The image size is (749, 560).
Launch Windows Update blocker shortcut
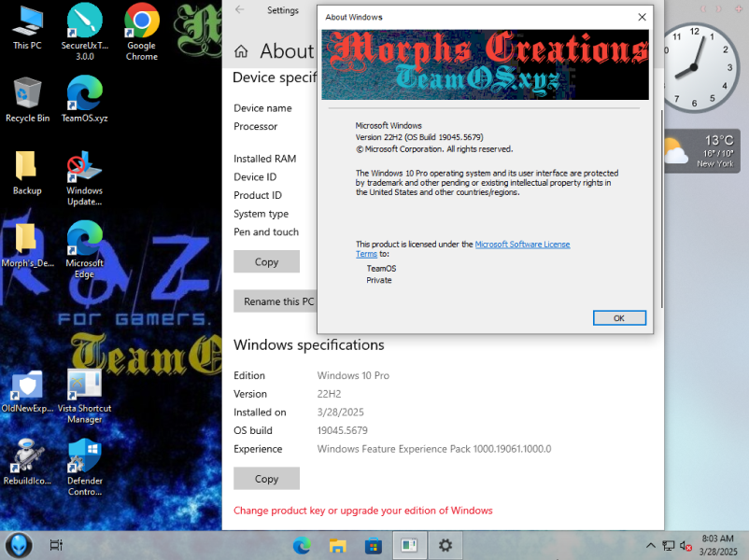(85, 178)
